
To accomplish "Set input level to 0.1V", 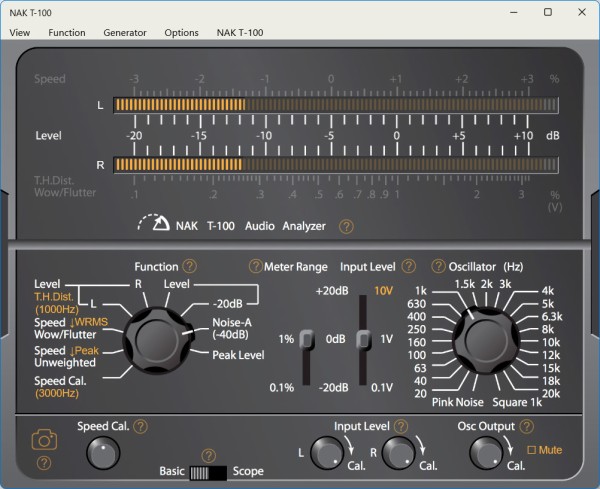I will [x=382, y=388].
